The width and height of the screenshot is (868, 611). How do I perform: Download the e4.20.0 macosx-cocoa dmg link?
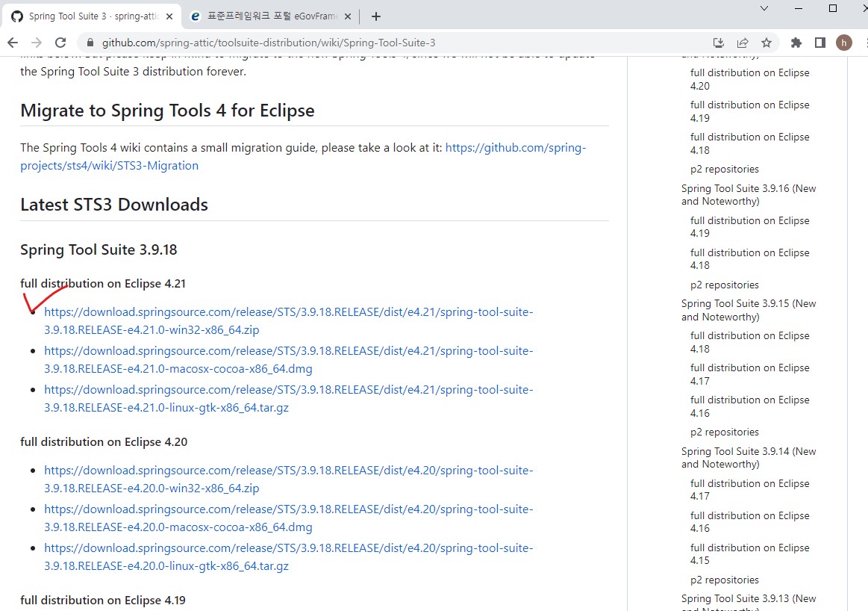point(288,518)
